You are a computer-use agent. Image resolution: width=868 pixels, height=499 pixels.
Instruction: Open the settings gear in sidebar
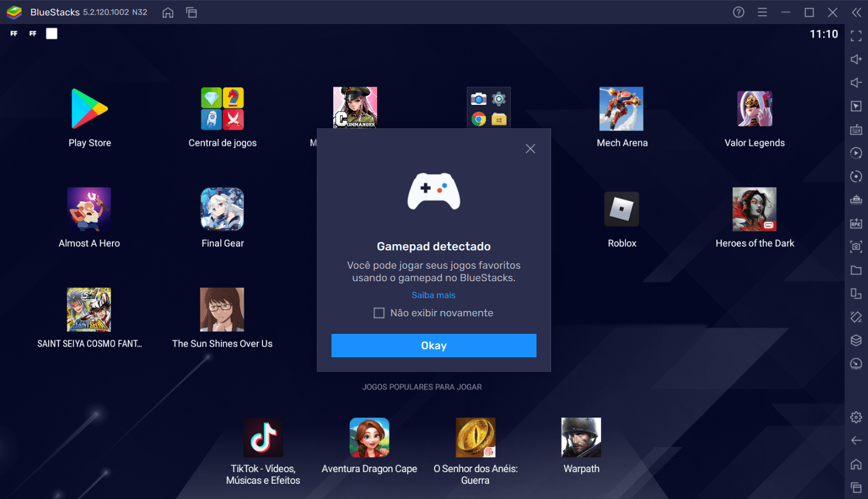pyautogui.click(x=856, y=417)
